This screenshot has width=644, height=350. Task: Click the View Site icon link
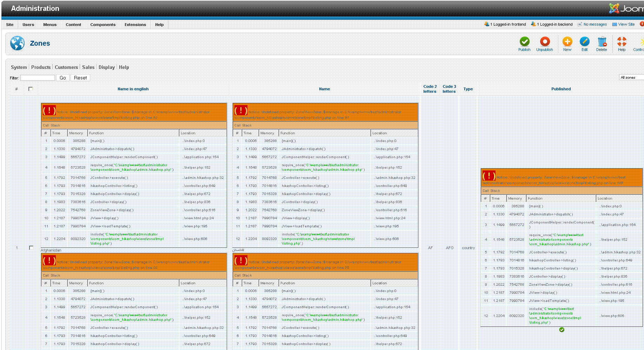[615, 24]
